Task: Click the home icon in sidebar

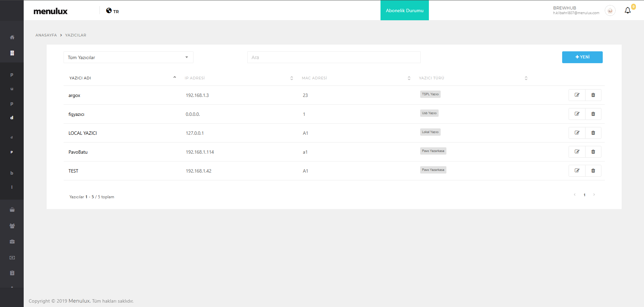Action: (12, 37)
